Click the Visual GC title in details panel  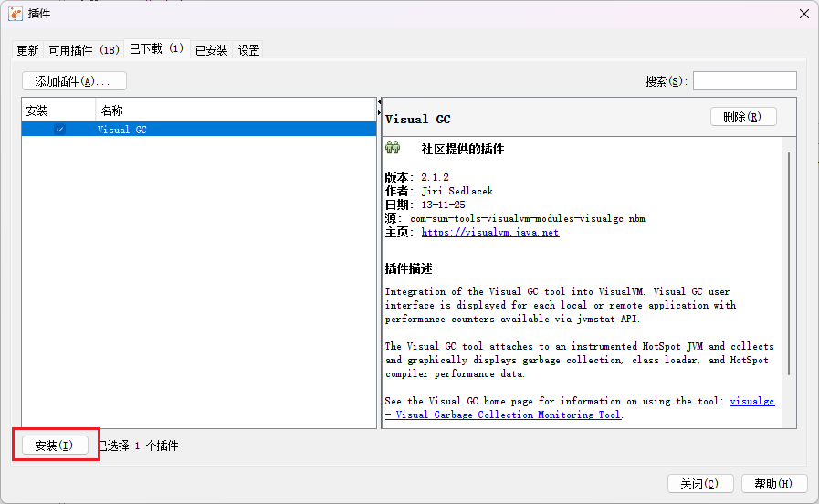418,119
